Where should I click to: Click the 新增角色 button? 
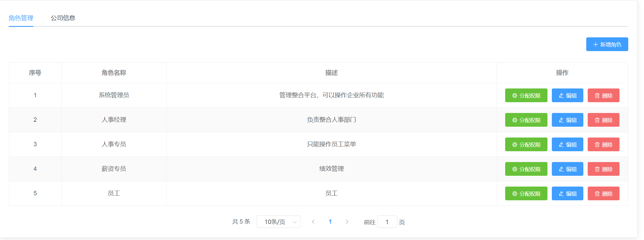click(607, 44)
